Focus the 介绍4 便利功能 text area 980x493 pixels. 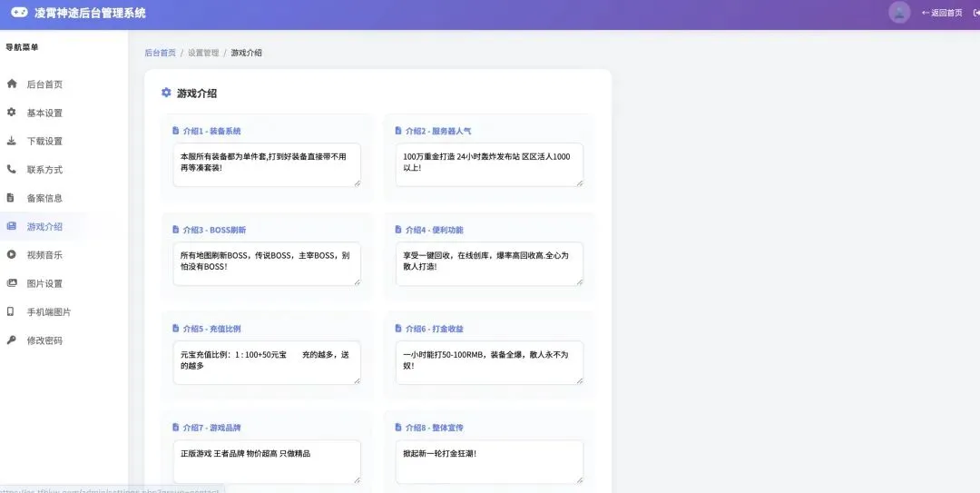coord(489,264)
